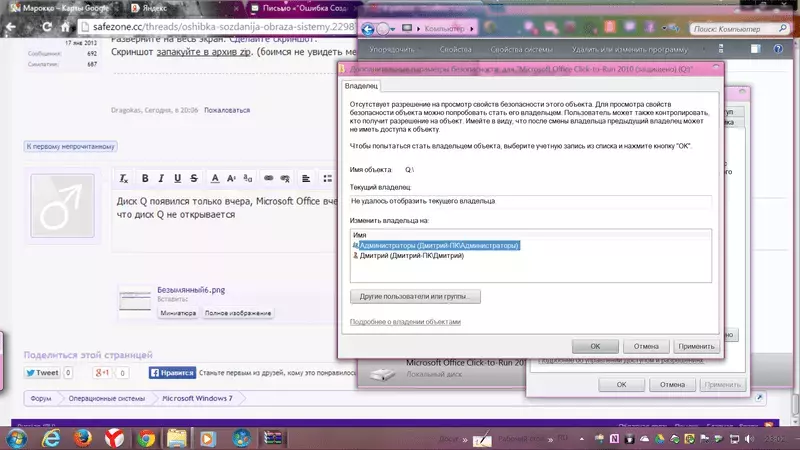Select the Владелец tab
The width and height of the screenshot is (800, 450).
click(x=361, y=86)
